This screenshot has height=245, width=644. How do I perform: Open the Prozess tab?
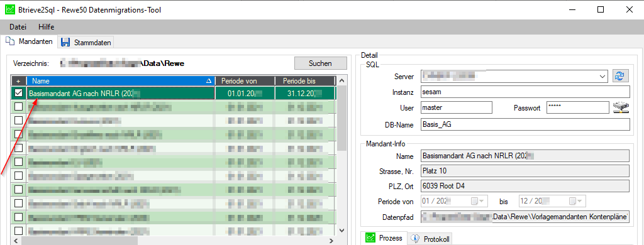click(x=384, y=238)
